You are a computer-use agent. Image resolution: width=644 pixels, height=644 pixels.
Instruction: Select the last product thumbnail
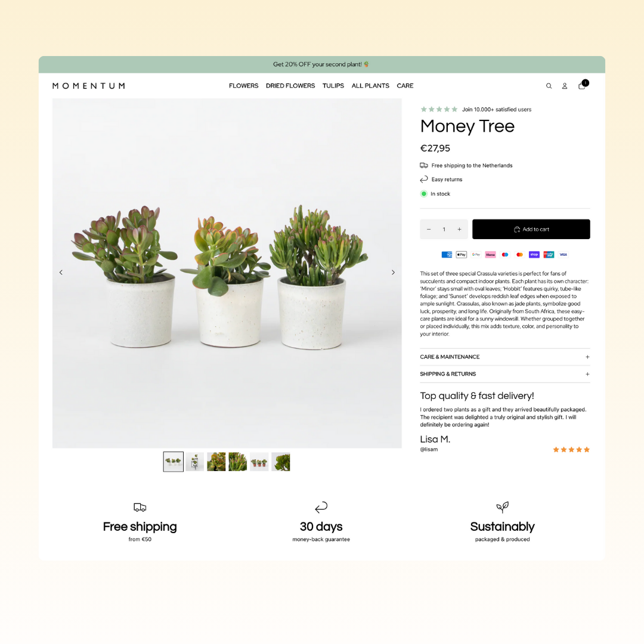281,462
